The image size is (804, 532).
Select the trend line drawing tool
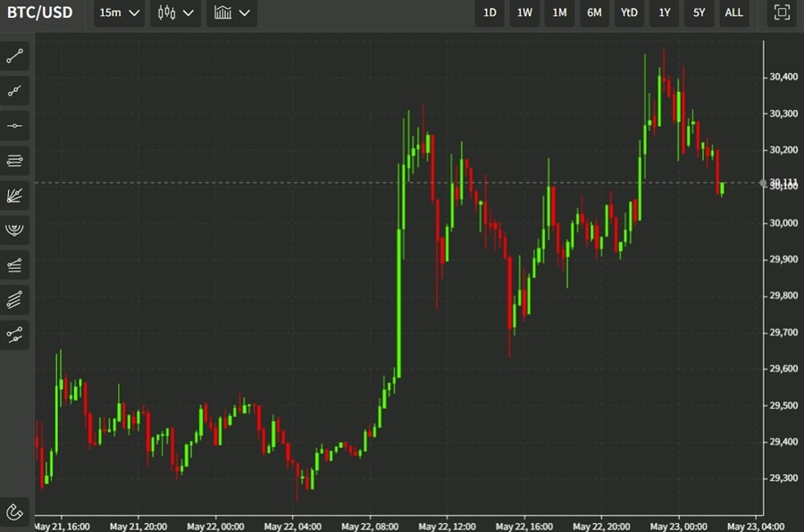15,56
